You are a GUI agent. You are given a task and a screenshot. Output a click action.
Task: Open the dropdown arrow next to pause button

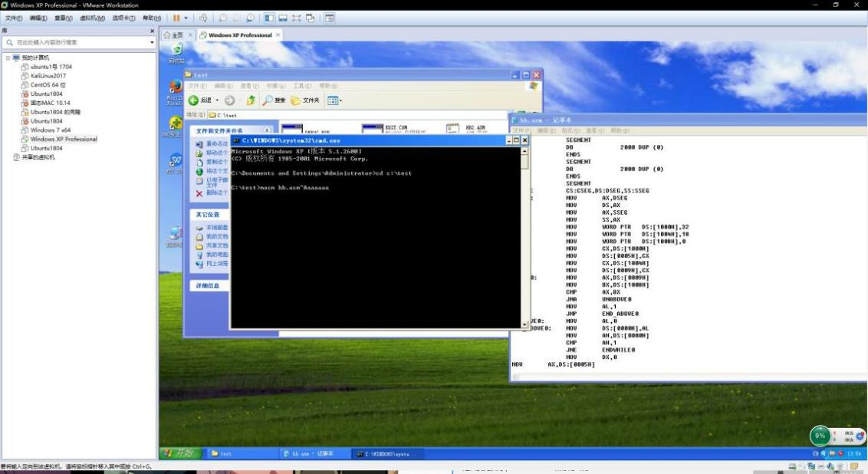click(186, 18)
